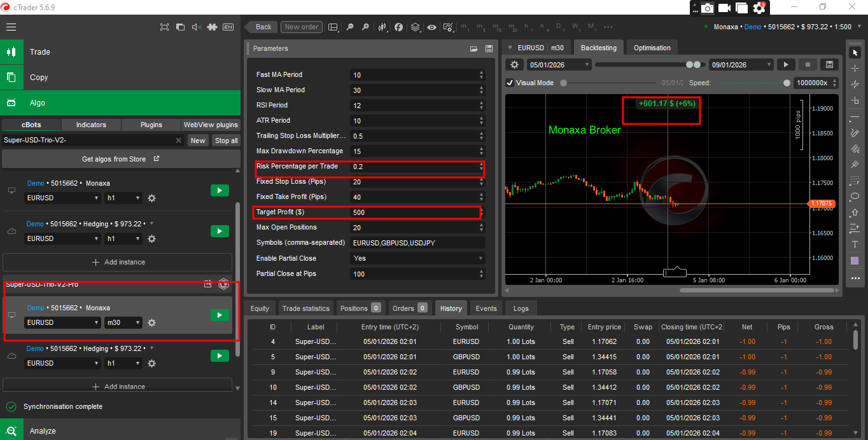Start backtesting with the play button

click(x=786, y=65)
